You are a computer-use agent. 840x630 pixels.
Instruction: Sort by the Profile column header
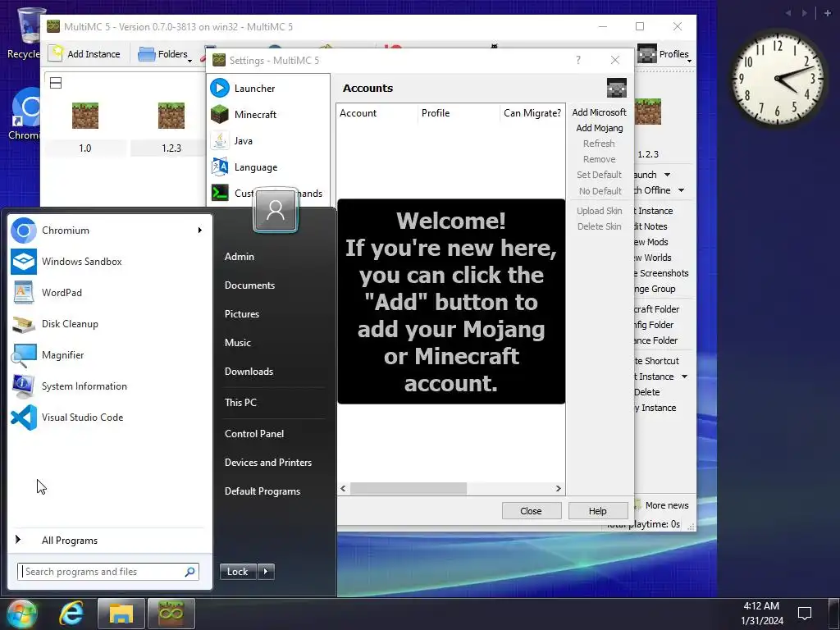pos(458,113)
